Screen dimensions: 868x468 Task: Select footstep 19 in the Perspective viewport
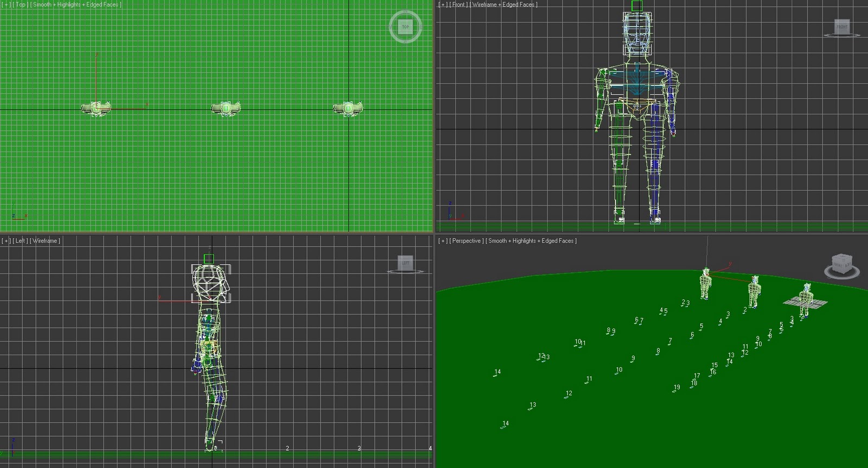click(x=676, y=388)
